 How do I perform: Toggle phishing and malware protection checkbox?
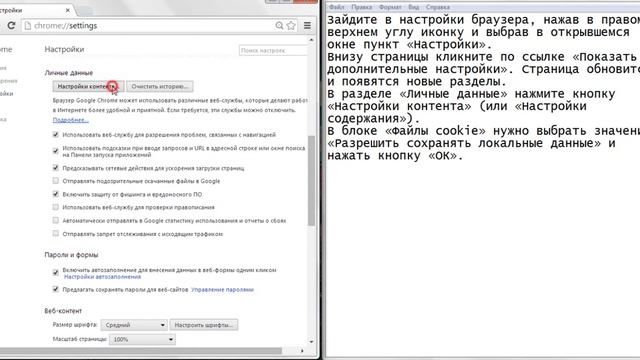[56, 194]
